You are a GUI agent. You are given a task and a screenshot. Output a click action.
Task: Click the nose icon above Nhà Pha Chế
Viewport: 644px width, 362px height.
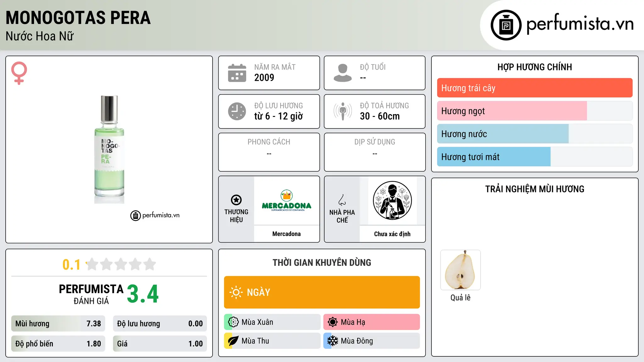tap(342, 200)
